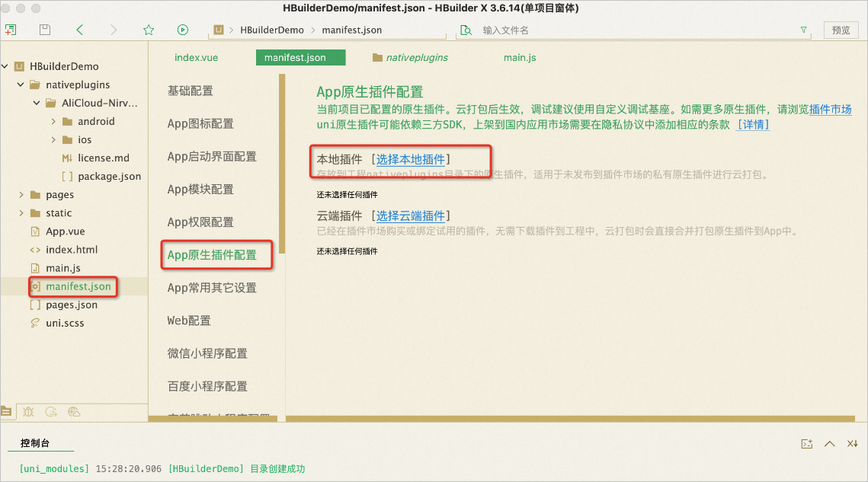Click the 输入文件名 search field
The height and width of the screenshot is (482, 868).
[636, 30]
